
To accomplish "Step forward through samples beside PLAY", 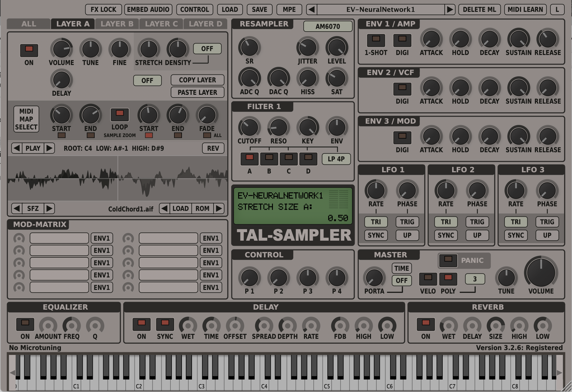I will click(x=49, y=148).
